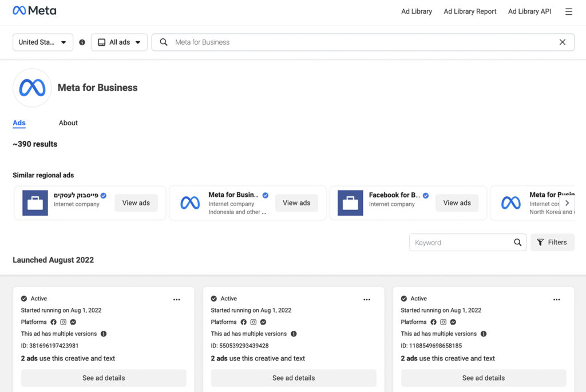Open the Filters panel

[x=552, y=243]
